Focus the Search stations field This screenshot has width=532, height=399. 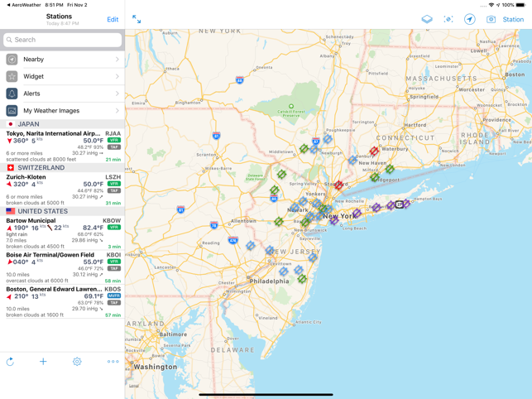(x=62, y=40)
